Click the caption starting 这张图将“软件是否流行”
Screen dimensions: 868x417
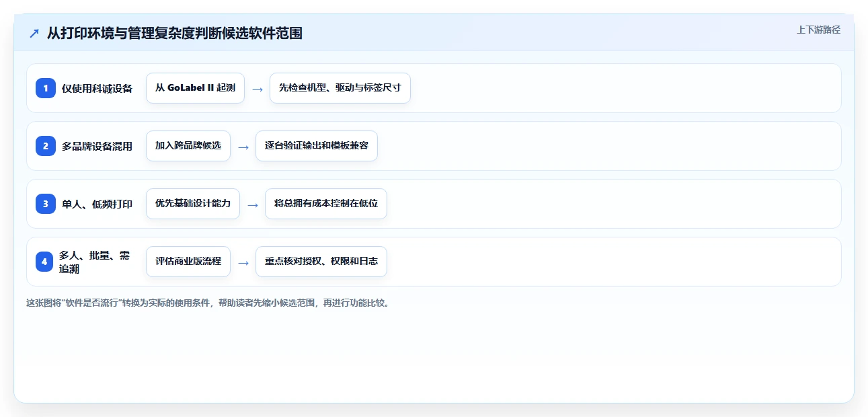pos(208,303)
